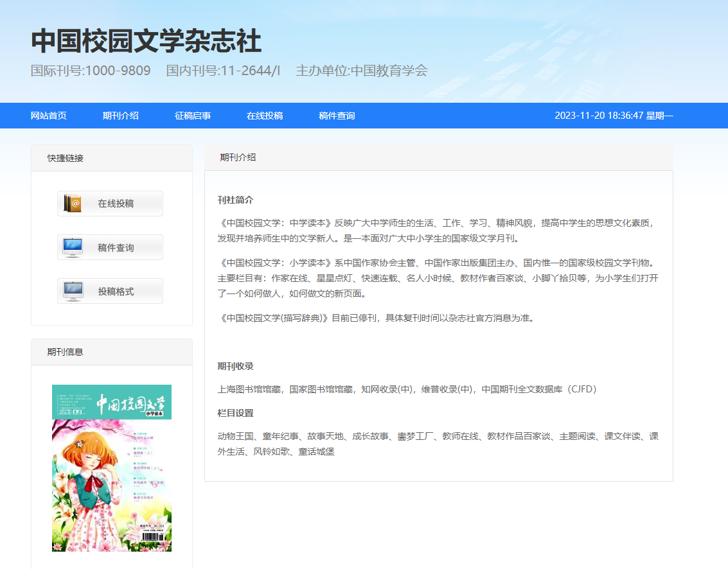Open 在线投稿 from the top navigation bar

tap(265, 116)
